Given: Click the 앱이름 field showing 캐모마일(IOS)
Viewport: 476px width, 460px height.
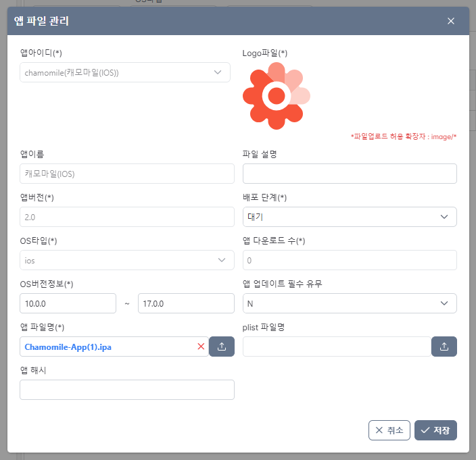Looking at the screenshot, I should [x=126, y=174].
